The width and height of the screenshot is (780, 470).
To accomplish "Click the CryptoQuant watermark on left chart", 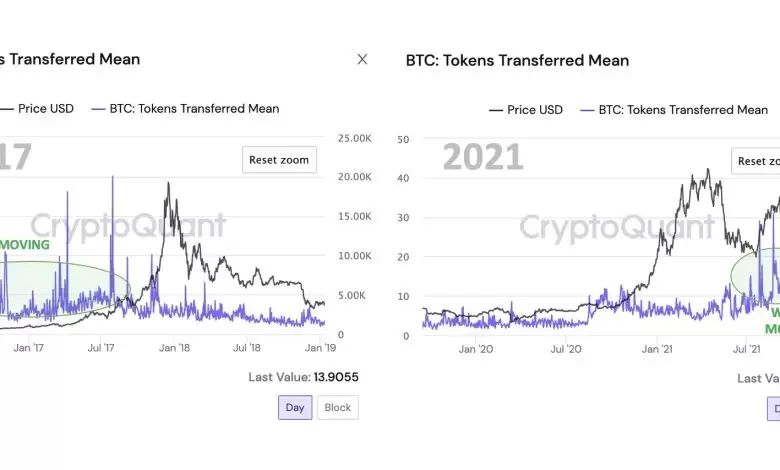I will (x=127, y=226).
